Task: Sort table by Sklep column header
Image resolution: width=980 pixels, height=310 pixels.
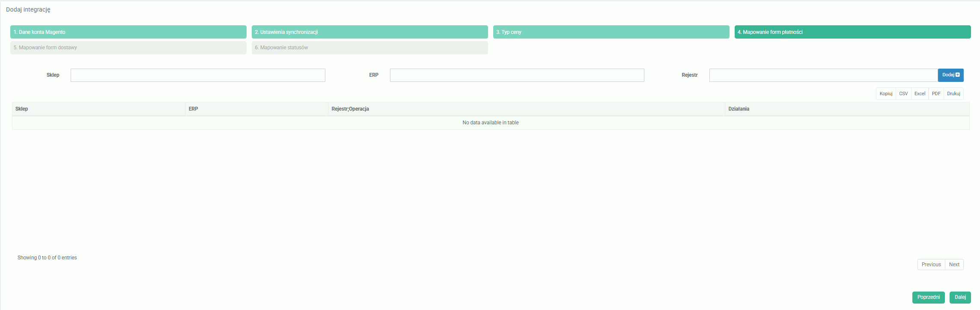Action: click(98, 109)
